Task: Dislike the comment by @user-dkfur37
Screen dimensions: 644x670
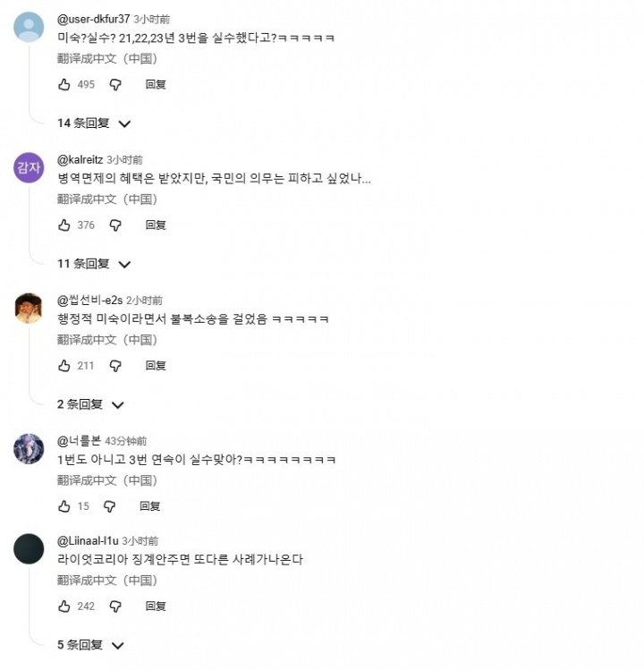Action: point(115,85)
